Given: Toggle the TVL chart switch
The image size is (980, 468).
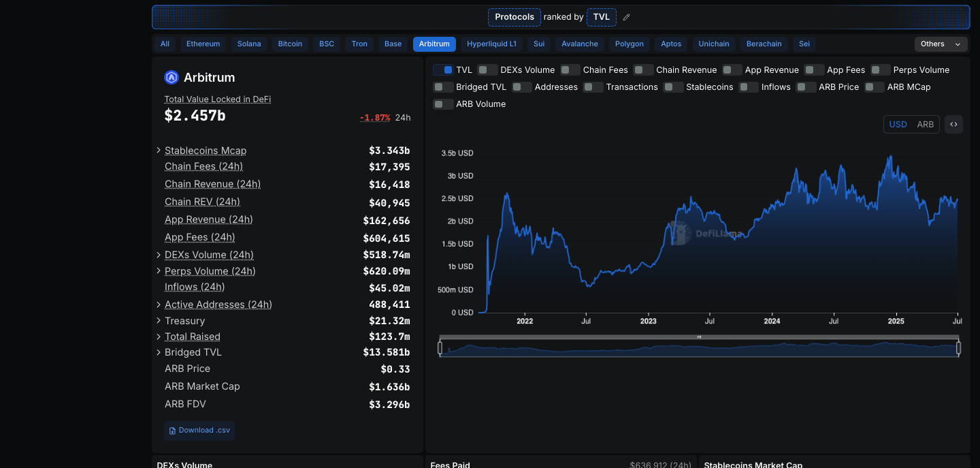Looking at the screenshot, I should click(x=443, y=70).
